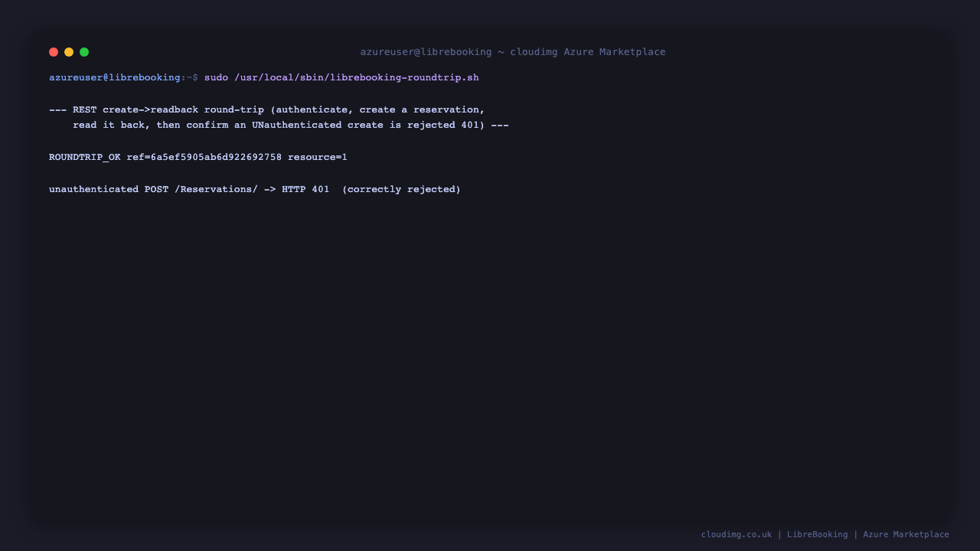Click the terminal title 'azureuser@librebooking ~ cloudimg Azure Marketplace'

(513, 52)
